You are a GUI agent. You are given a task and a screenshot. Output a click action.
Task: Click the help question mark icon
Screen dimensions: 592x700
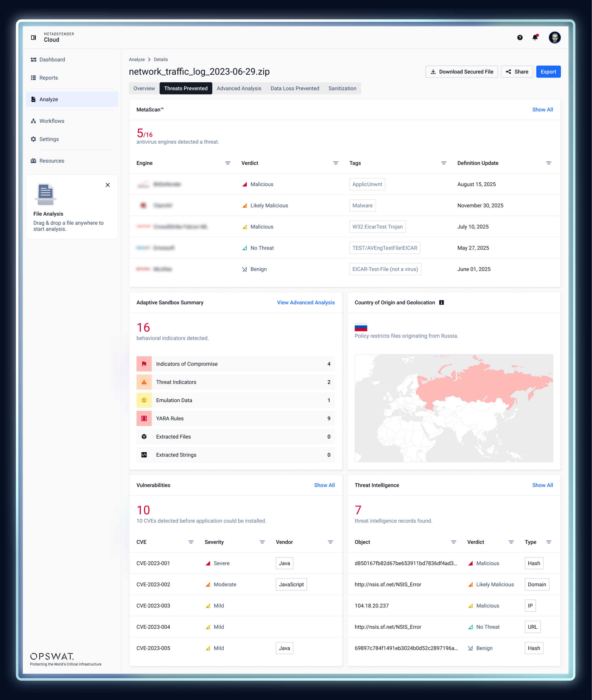click(x=520, y=38)
